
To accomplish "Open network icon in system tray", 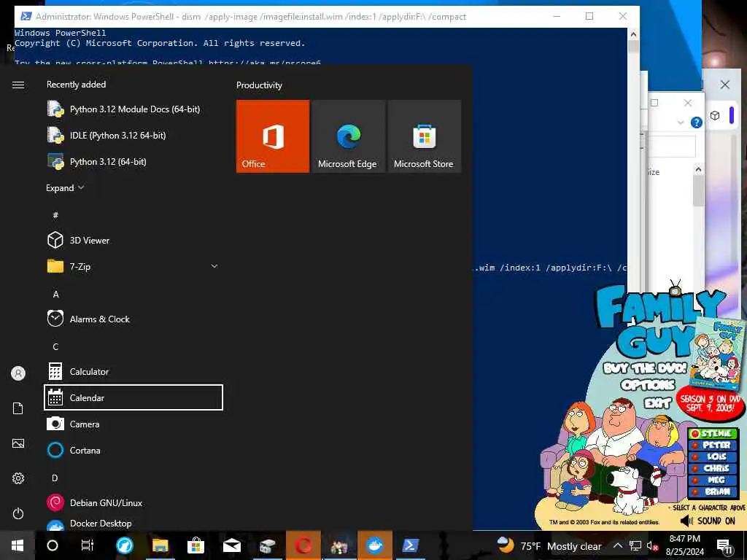I will click(x=635, y=545).
